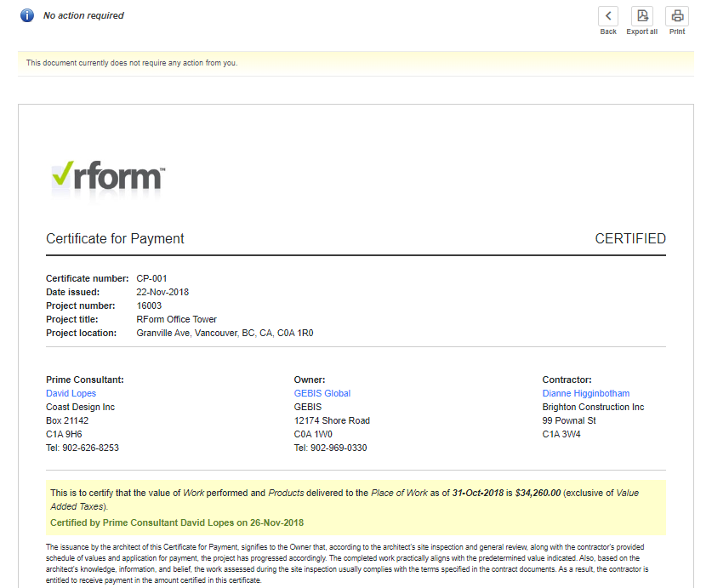Select 99 Pownal St address
The height and width of the screenshot is (588, 712).
[x=569, y=420]
